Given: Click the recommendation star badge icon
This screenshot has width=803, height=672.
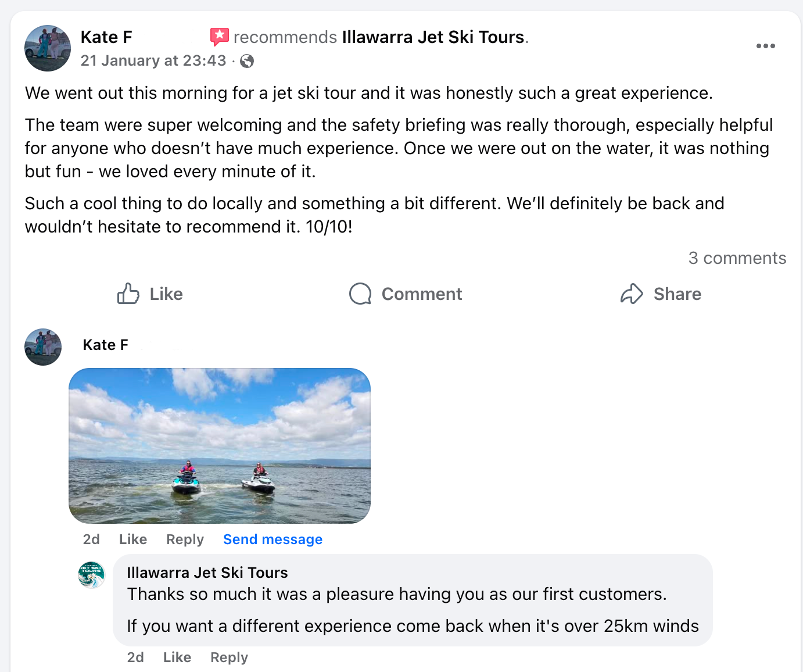Looking at the screenshot, I should (x=219, y=37).
